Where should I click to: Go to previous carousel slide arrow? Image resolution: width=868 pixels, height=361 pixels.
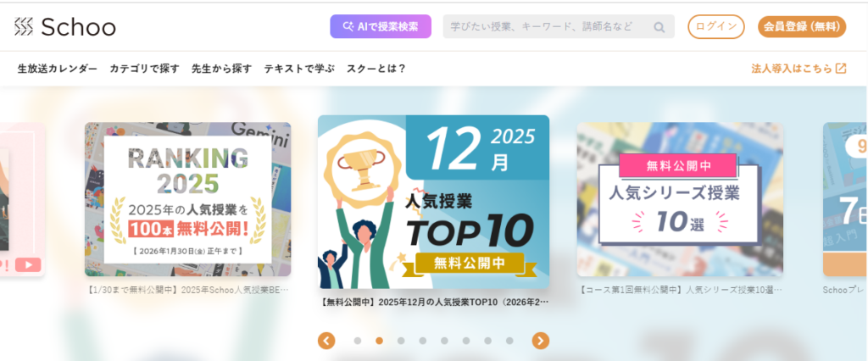[x=326, y=341]
